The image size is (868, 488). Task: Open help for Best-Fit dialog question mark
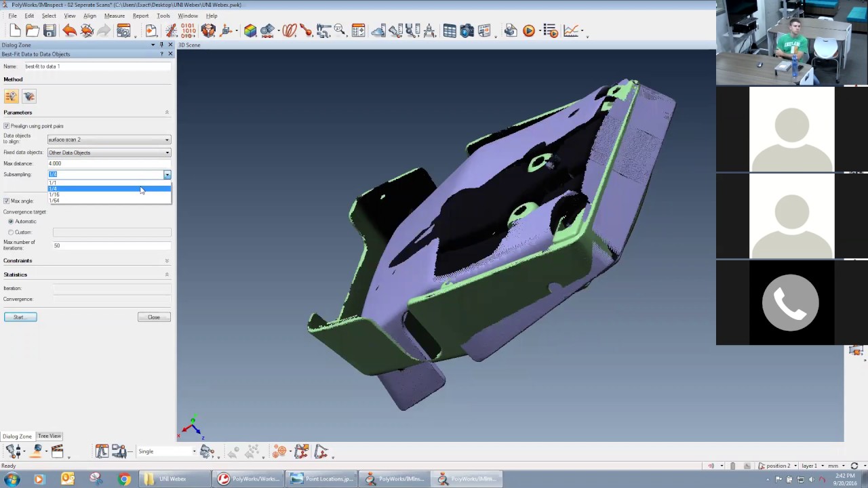click(x=161, y=54)
